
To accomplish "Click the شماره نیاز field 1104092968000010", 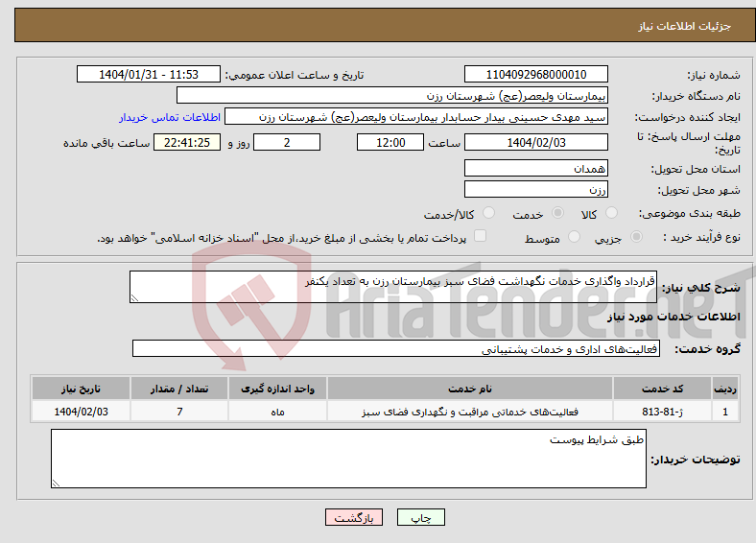I will pyautogui.click(x=535, y=74).
